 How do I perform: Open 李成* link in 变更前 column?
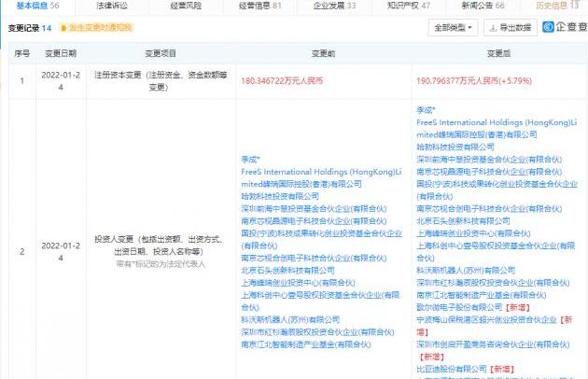coord(250,160)
